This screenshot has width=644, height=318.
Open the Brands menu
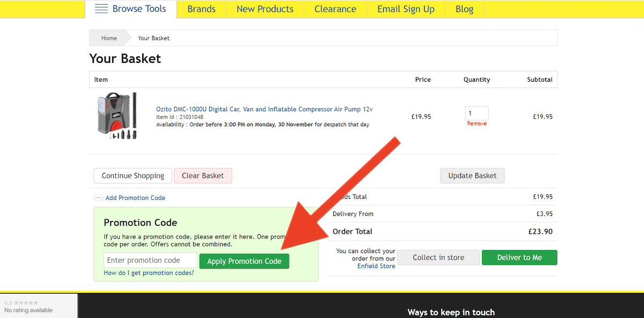point(201,9)
